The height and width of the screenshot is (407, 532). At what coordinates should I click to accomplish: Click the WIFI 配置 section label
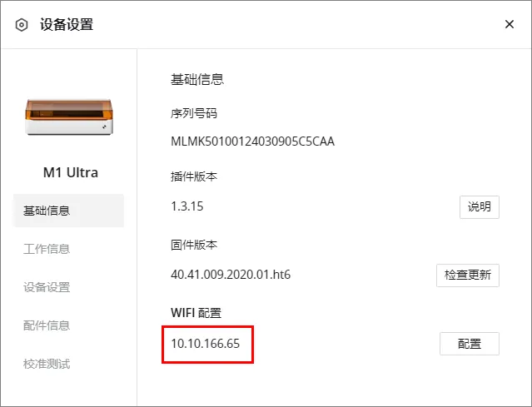click(196, 313)
